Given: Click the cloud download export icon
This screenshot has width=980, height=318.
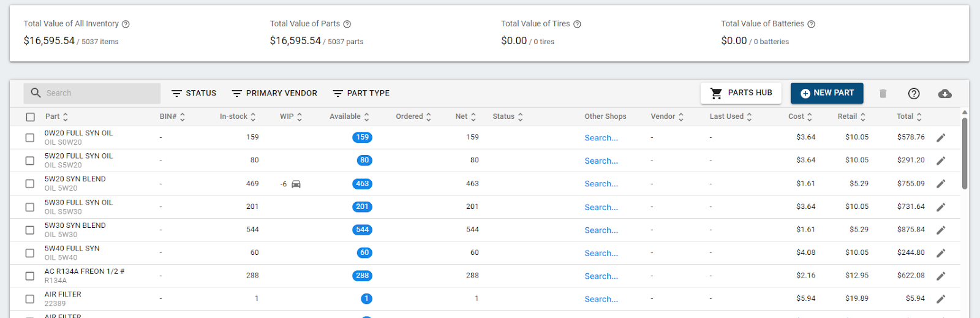Looking at the screenshot, I should click(x=945, y=94).
